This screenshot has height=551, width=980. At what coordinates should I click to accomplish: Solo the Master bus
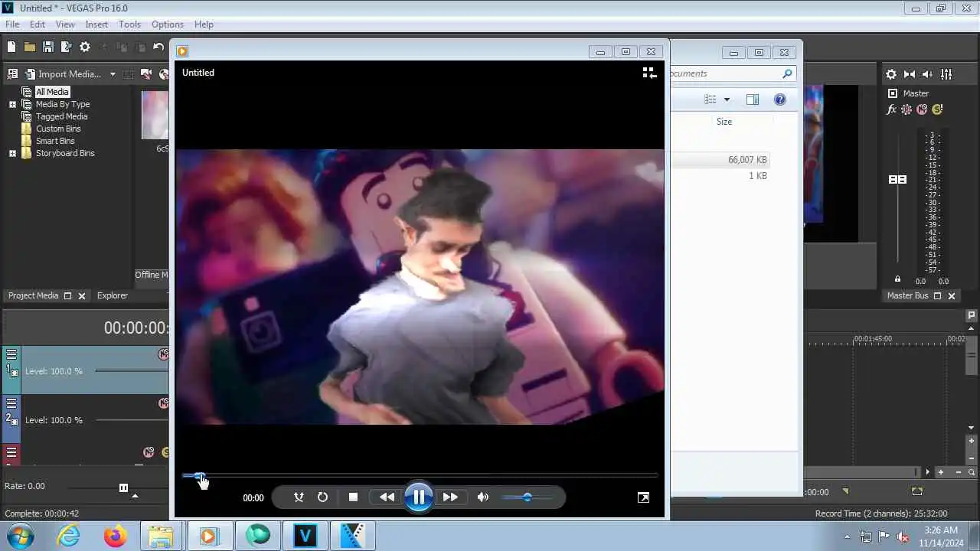click(x=937, y=109)
